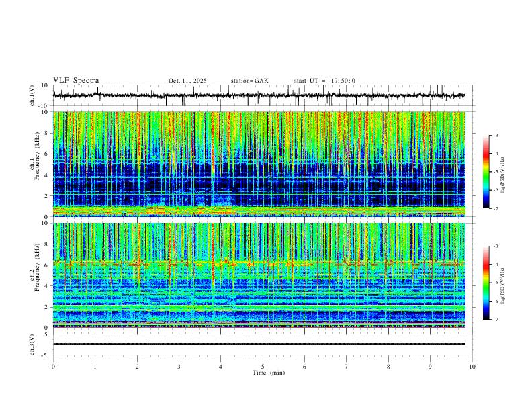Click the '2' kHz tick of ch.1 spectrogram
Viewport: 532px width, 411px height.
pos(47,196)
